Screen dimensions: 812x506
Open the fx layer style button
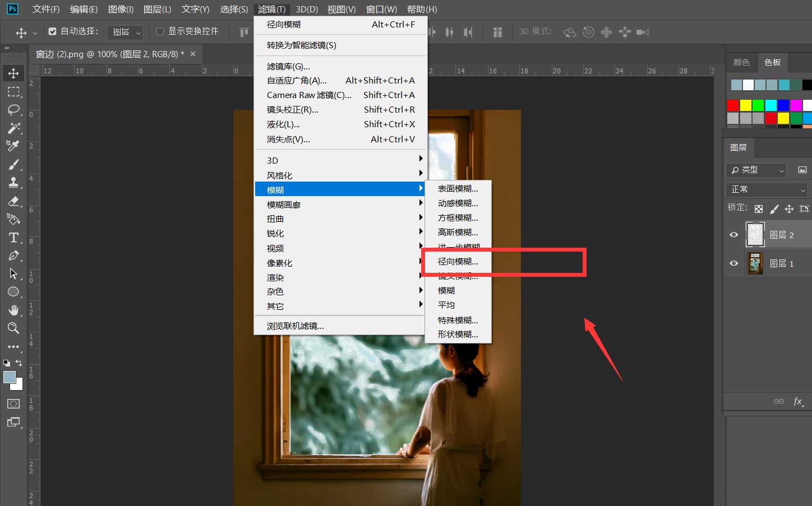(798, 401)
